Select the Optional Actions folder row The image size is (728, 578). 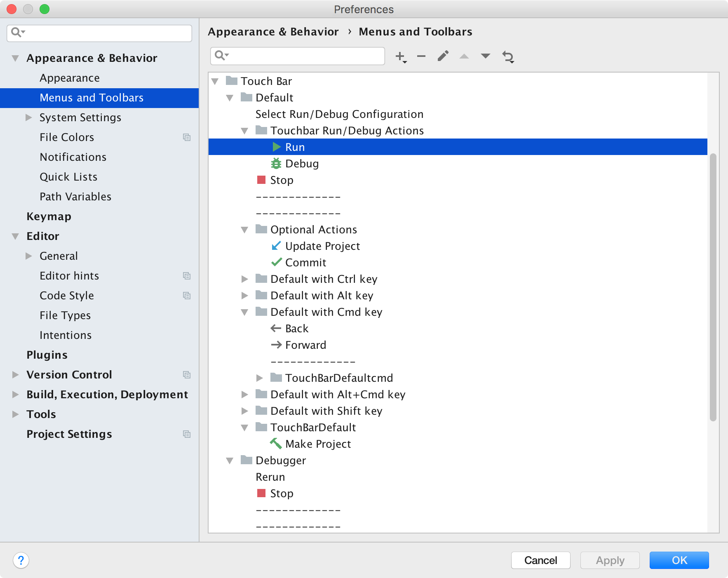point(458,230)
